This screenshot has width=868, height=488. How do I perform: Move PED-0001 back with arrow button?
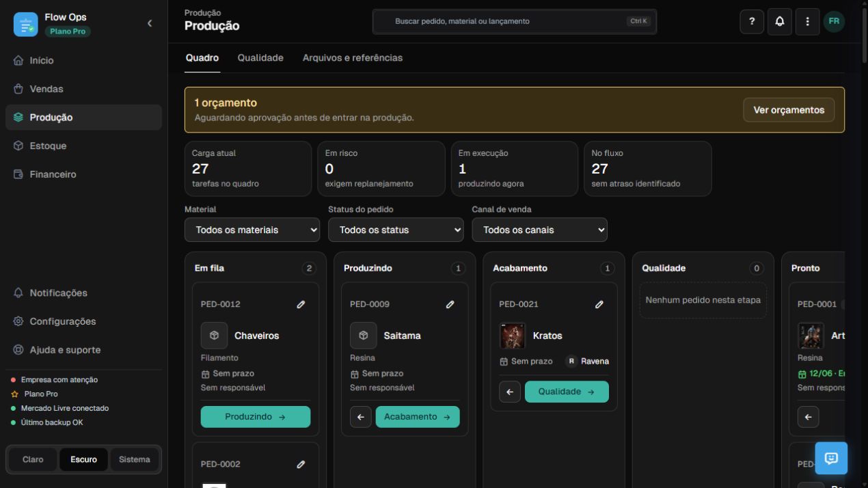[808, 417]
